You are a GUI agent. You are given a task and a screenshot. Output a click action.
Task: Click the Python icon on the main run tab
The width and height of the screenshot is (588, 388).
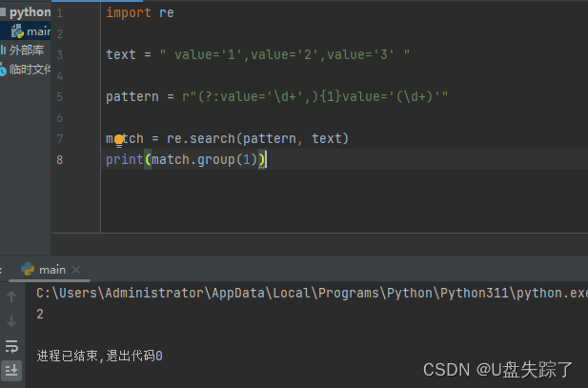pos(28,270)
